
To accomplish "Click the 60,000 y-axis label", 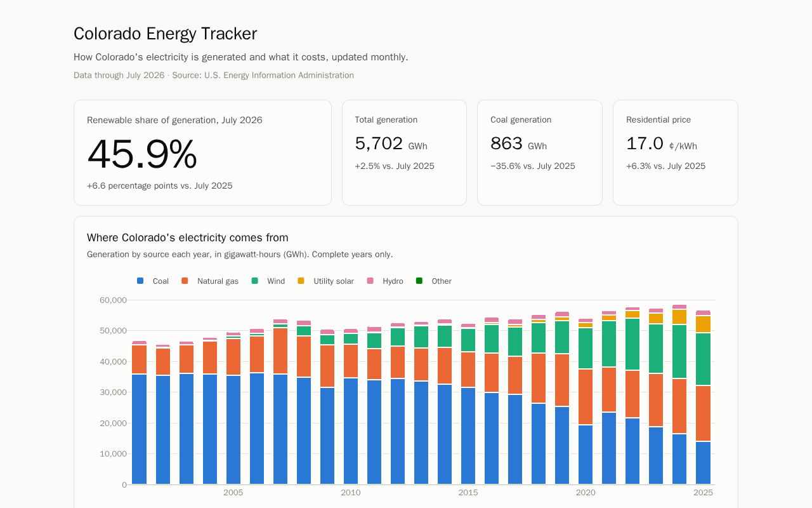I will tap(114, 300).
